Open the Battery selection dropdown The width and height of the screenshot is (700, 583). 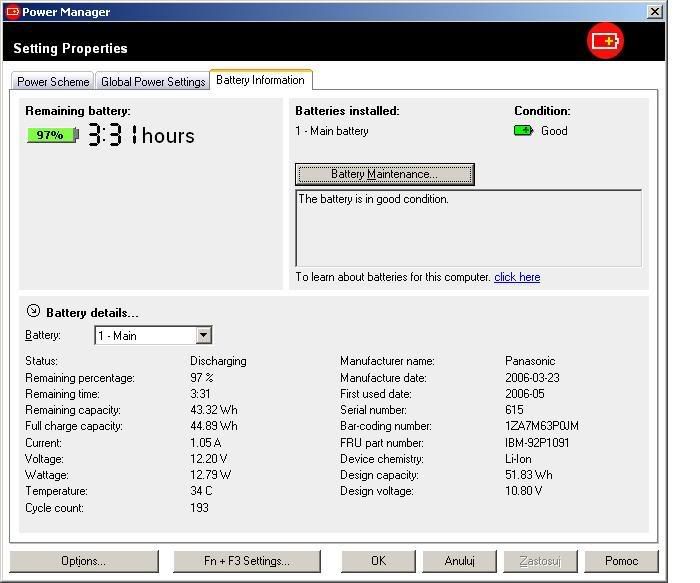pyautogui.click(x=203, y=336)
